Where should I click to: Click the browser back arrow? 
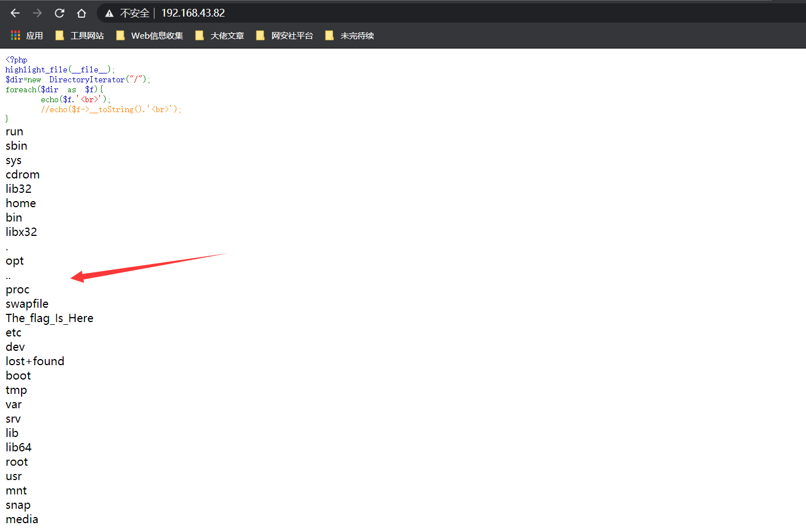click(15, 13)
